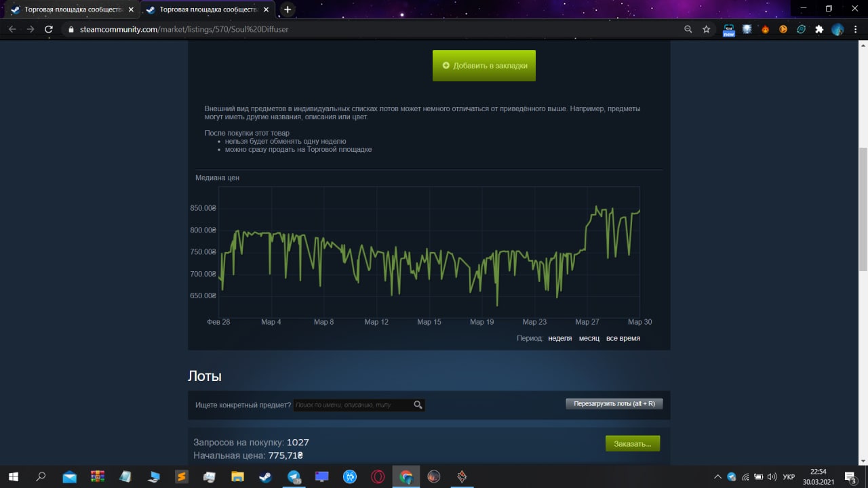Click the 'Запросов на покупку: 1027' text
The width and height of the screenshot is (868, 488).
pos(251,443)
